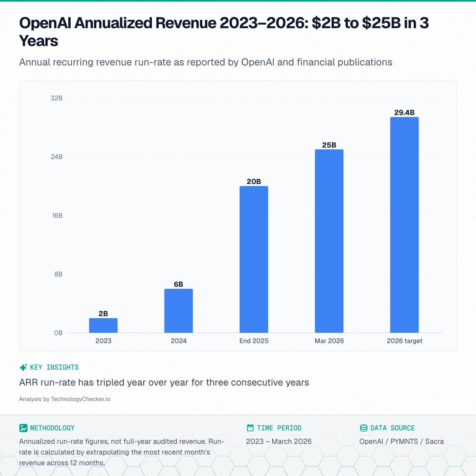Click the OpenAI Annualized Revenue chart title

coord(224,32)
